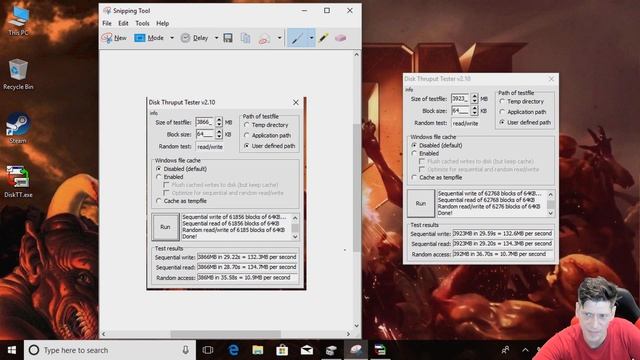The image size is (640, 360).
Task: Click log list scroll-up arrow in right window
Action: [551, 195]
